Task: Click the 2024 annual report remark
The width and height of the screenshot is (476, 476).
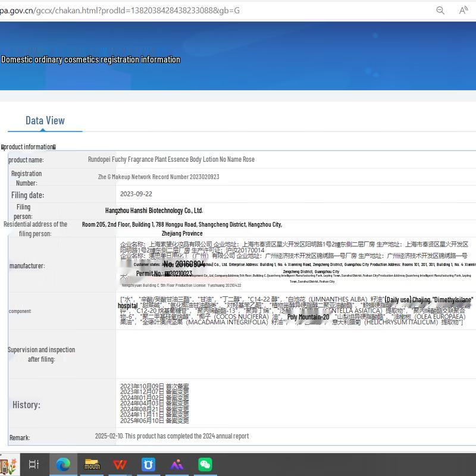Action: [172, 436]
